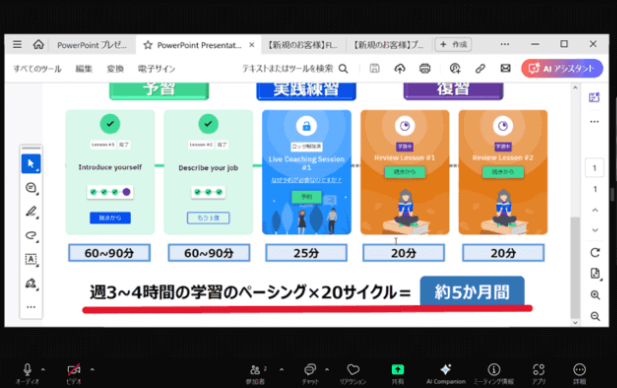This screenshot has width=617, height=388.
Task: Open the Acrobat hamburger menu
Action: pyautogui.click(x=17, y=44)
